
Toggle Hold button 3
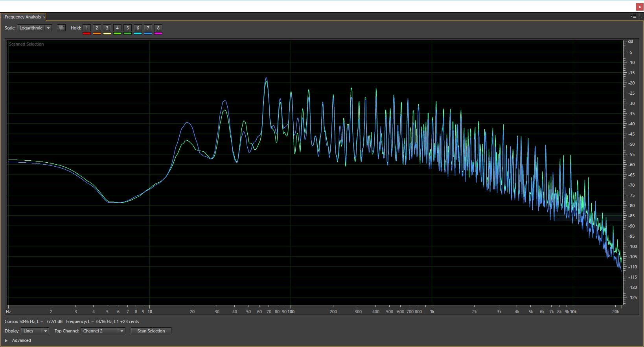(107, 28)
